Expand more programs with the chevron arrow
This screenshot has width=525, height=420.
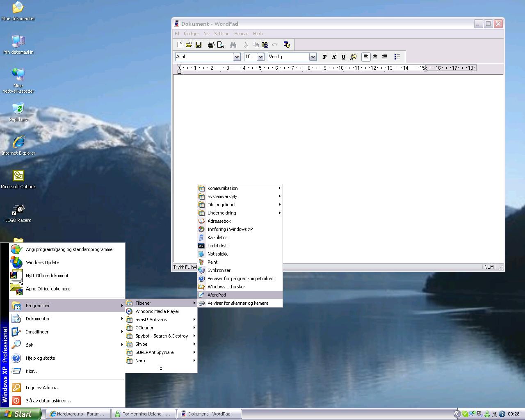click(161, 368)
